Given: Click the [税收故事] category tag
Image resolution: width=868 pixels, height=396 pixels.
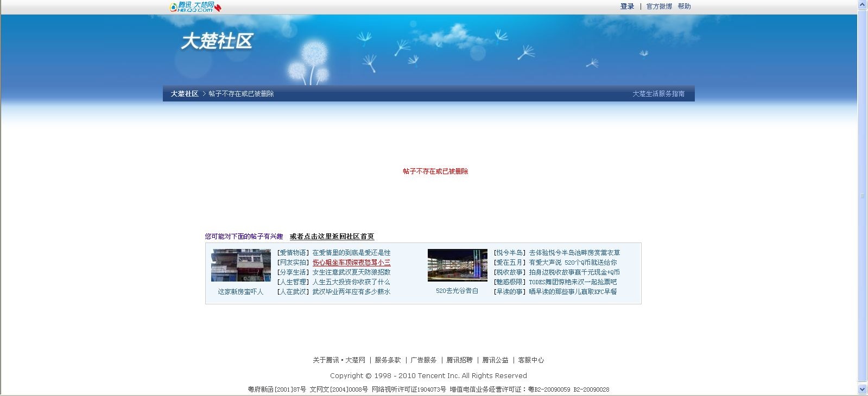Looking at the screenshot, I should pyautogui.click(x=510, y=272).
